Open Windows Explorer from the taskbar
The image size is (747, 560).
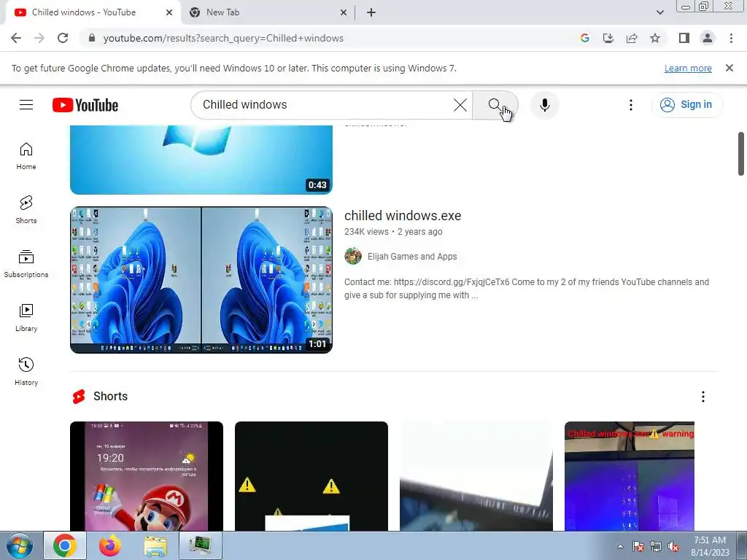(x=155, y=545)
